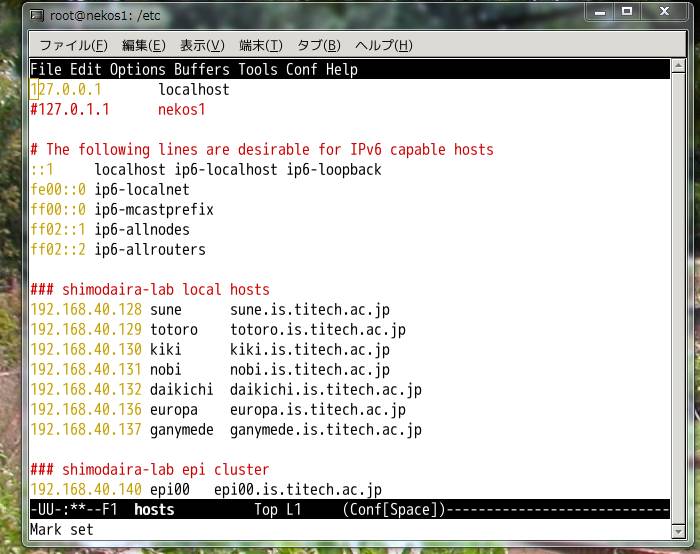Click the commented #127.0.1.1 nekos1 line
Image resolution: width=700 pixels, height=554 pixels.
click(x=118, y=110)
